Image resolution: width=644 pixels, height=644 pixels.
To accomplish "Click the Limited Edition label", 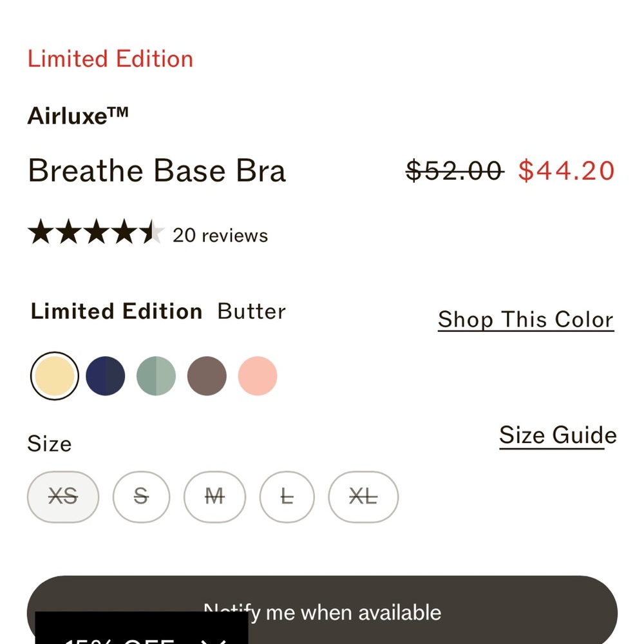I will coord(110,59).
